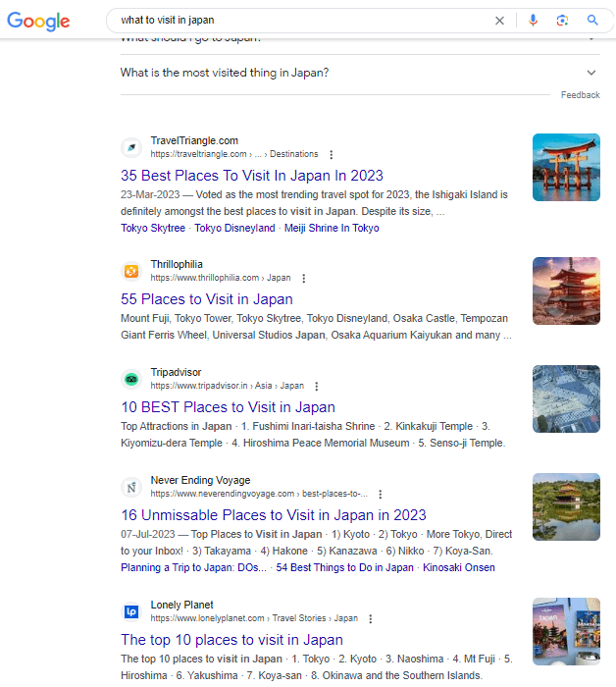Open the Tokyo Disneyland sitelink
Viewport: 616px width, 687px height.
(x=234, y=229)
